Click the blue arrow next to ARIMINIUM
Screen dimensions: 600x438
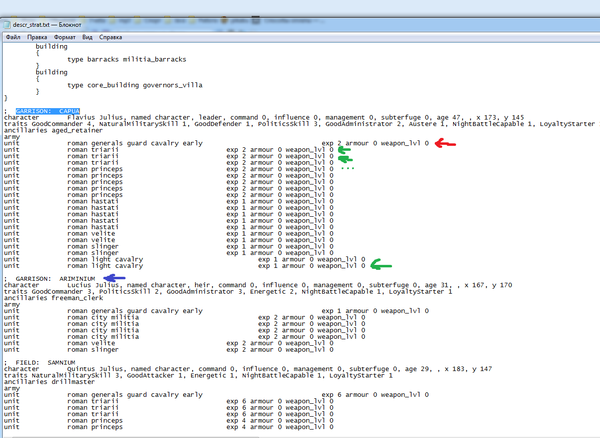115,279
